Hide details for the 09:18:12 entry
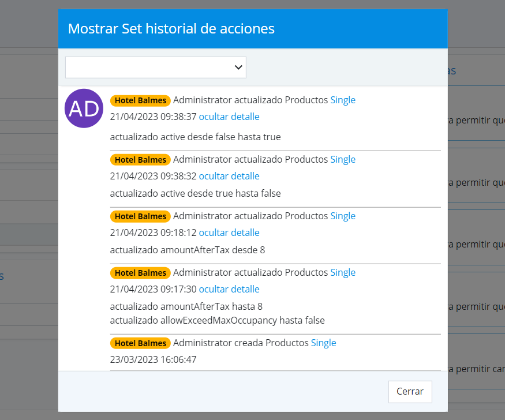The image size is (505, 420). (229, 233)
